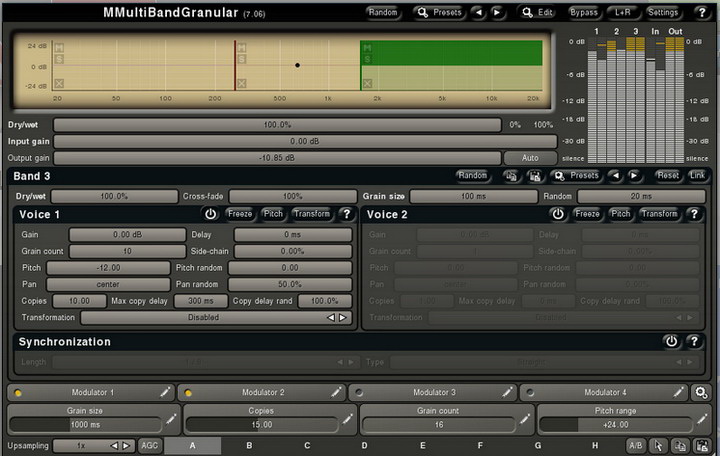The width and height of the screenshot is (720, 456).
Task: Open the main help icon in title bar
Action: (700, 13)
